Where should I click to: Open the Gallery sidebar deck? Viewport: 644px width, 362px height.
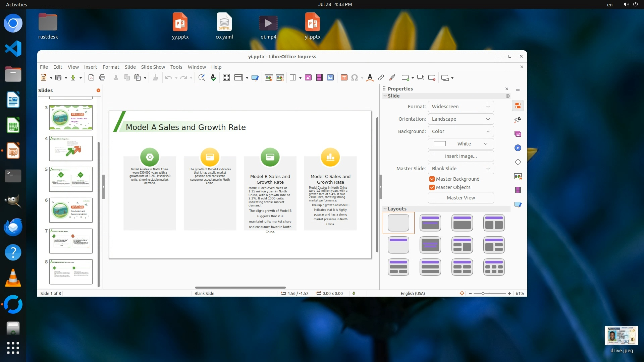click(518, 134)
